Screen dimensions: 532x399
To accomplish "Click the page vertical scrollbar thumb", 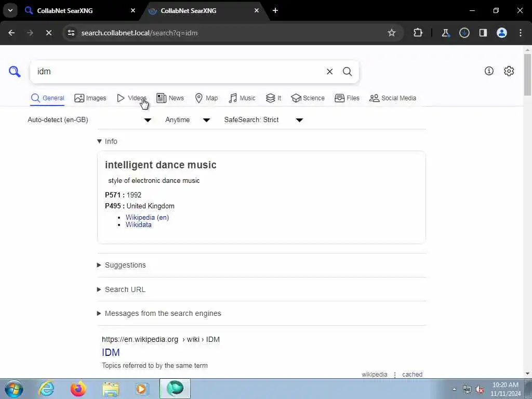I will (528, 75).
